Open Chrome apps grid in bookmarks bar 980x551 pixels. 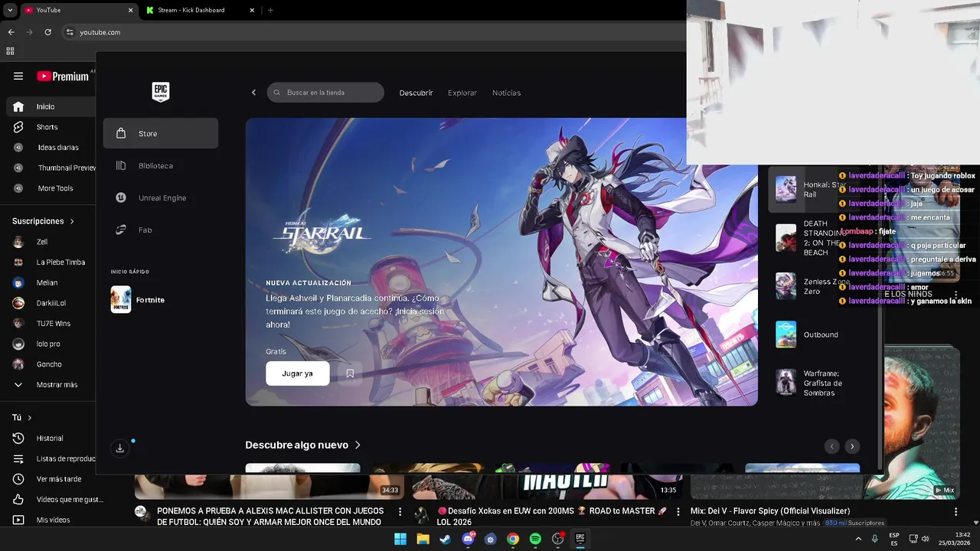coord(10,51)
